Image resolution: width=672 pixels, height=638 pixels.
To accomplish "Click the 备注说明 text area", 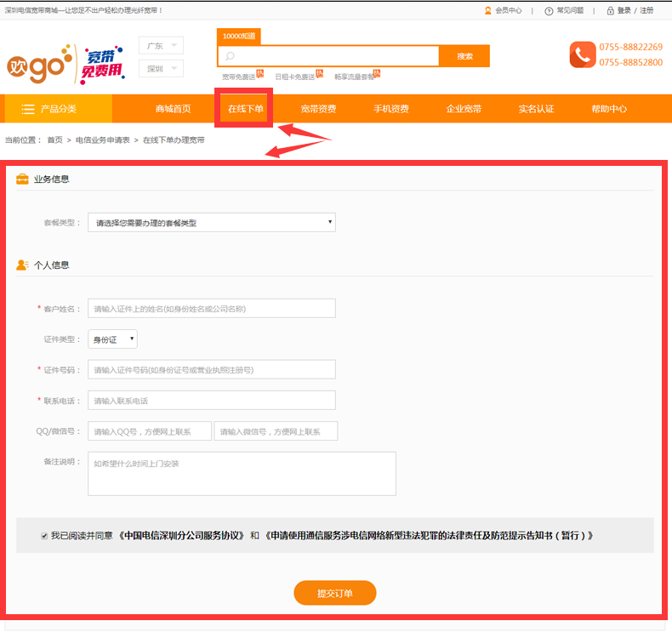I will 242,473.
